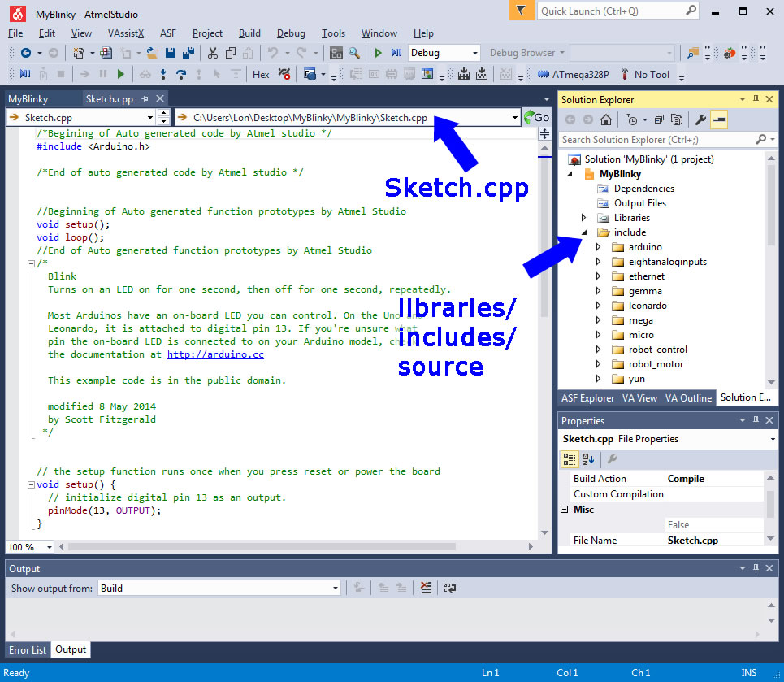784x682 pixels.
Task: Click the Start Debugging and Break icon
Action: [x=396, y=53]
